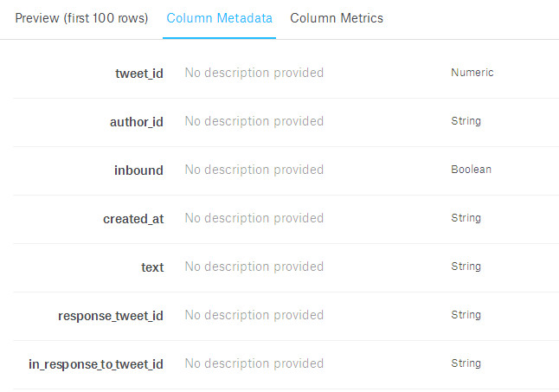Viewport: 559px width, 392px height.
Task: Edit the created_at description text
Action: click(x=254, y=218)
